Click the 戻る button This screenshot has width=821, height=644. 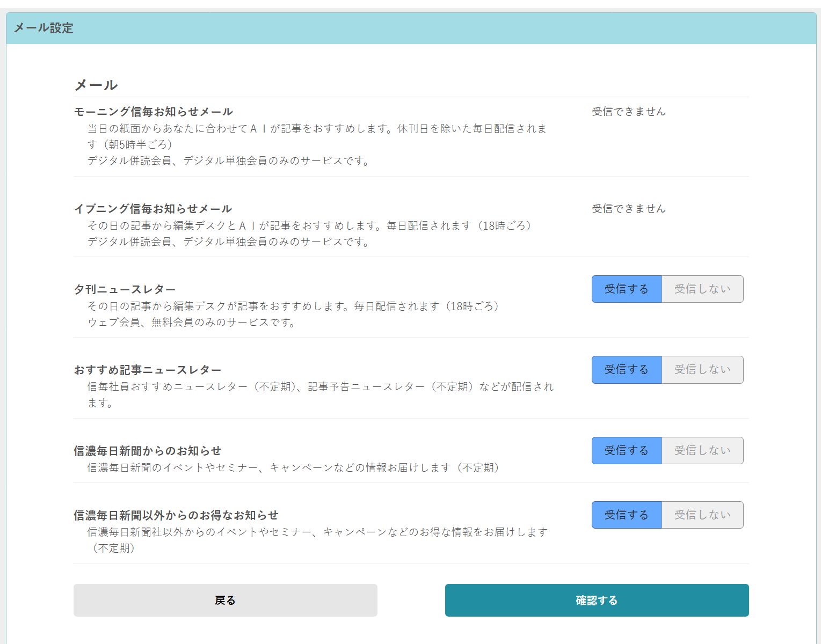tap(226, 600)
